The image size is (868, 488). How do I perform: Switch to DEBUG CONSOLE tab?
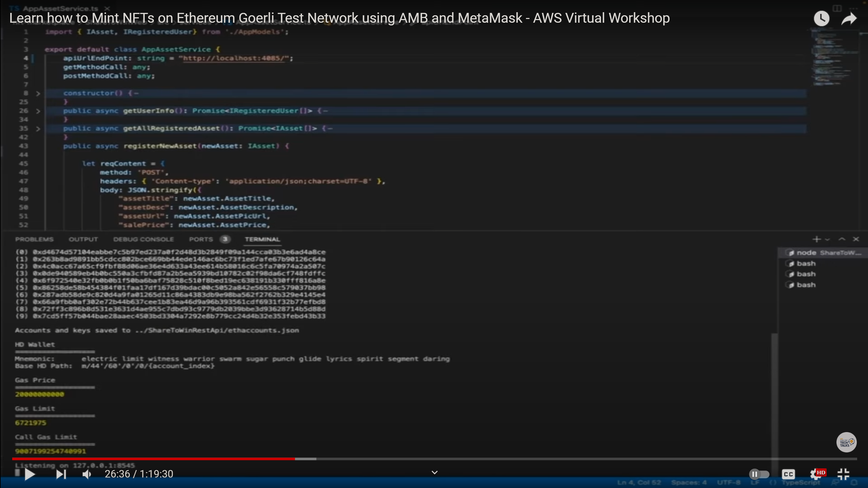(143, 239)
